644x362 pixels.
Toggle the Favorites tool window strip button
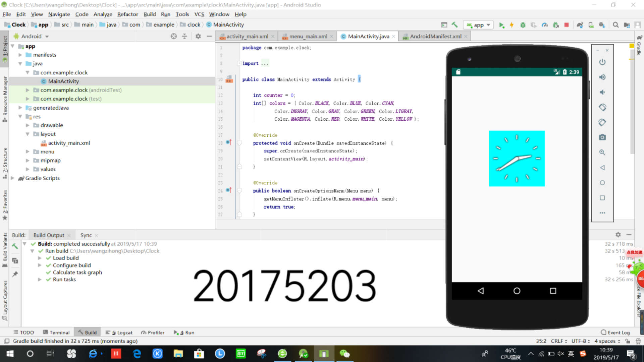(5, 205)
